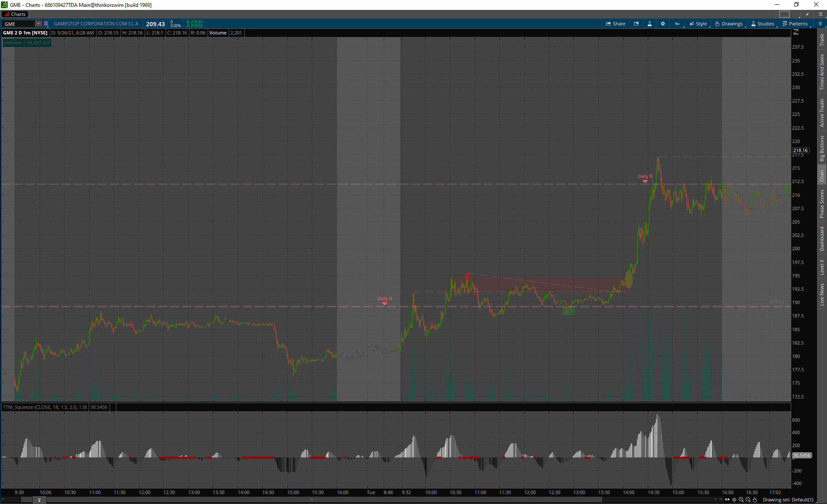Click the zoom out magnifier icon

[x=748, y=500]
